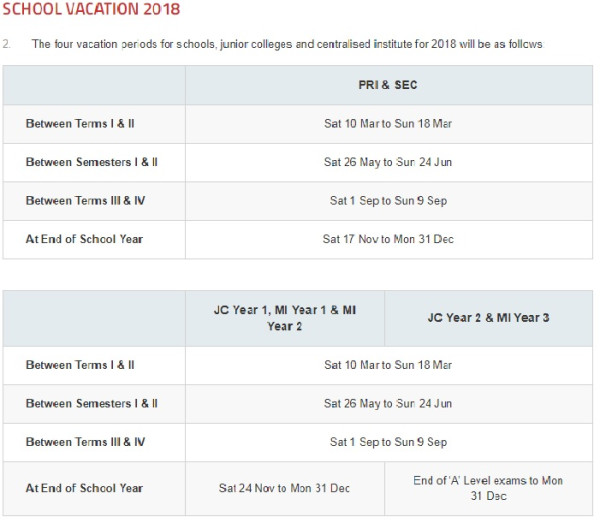
Task: Click paragraph 2 about the four vacation periods
Action: pos(272,44)
